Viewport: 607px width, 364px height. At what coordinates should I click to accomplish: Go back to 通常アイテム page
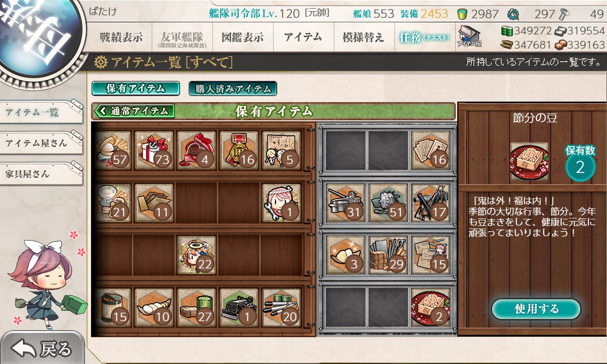coord(134,111)
